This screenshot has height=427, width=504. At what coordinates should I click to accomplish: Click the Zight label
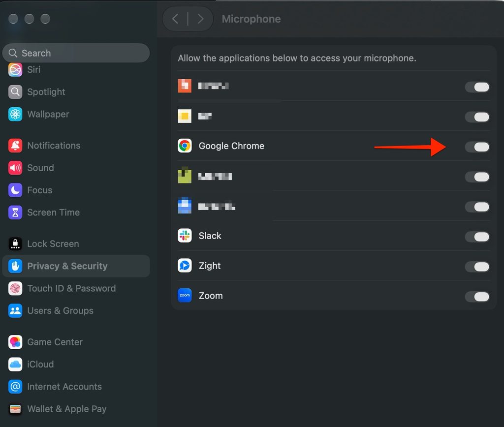(x=210, y=266)
